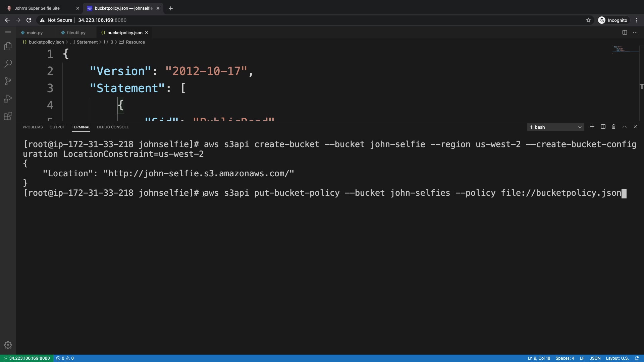
Task: Switch to the PROBLEMS panel tab
Action: tap(33, 127)
